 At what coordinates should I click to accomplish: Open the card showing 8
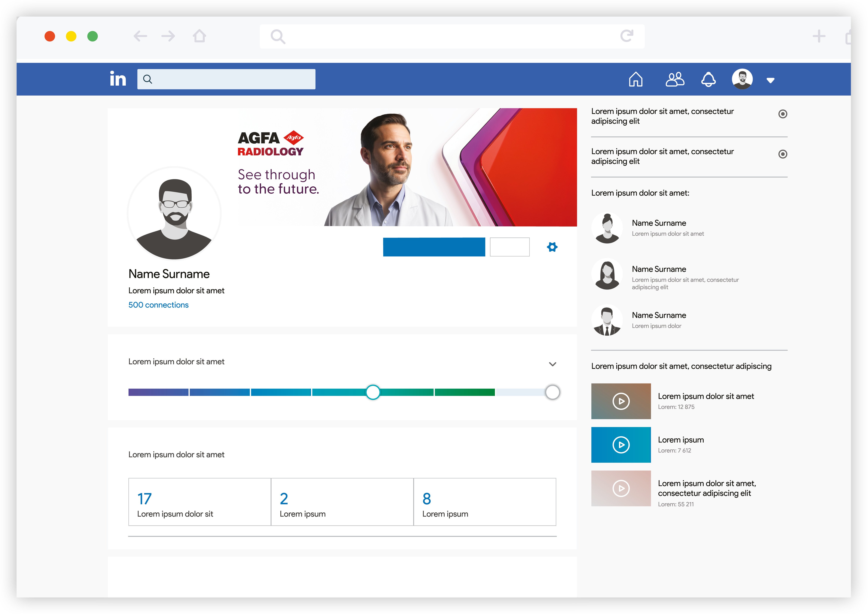pyautogui.click(x=485, y=502)
